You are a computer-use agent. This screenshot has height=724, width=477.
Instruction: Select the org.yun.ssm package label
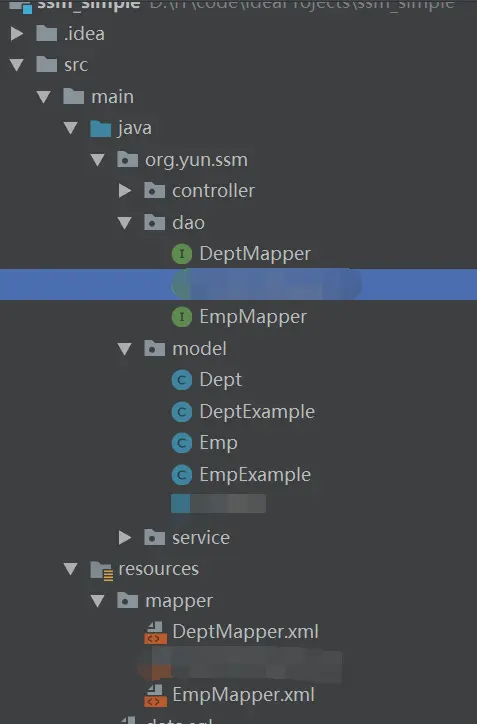point(196,160)
